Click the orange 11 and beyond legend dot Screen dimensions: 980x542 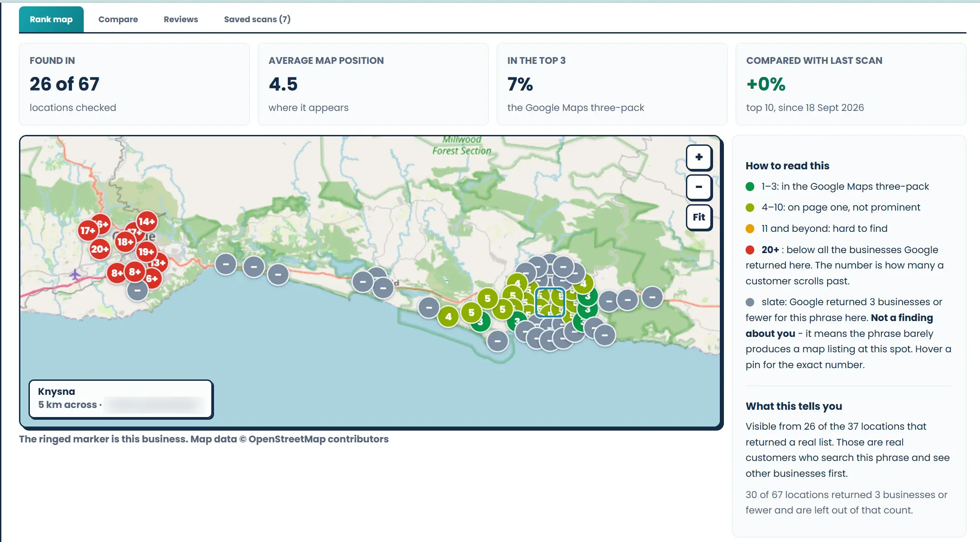[750, 229]
